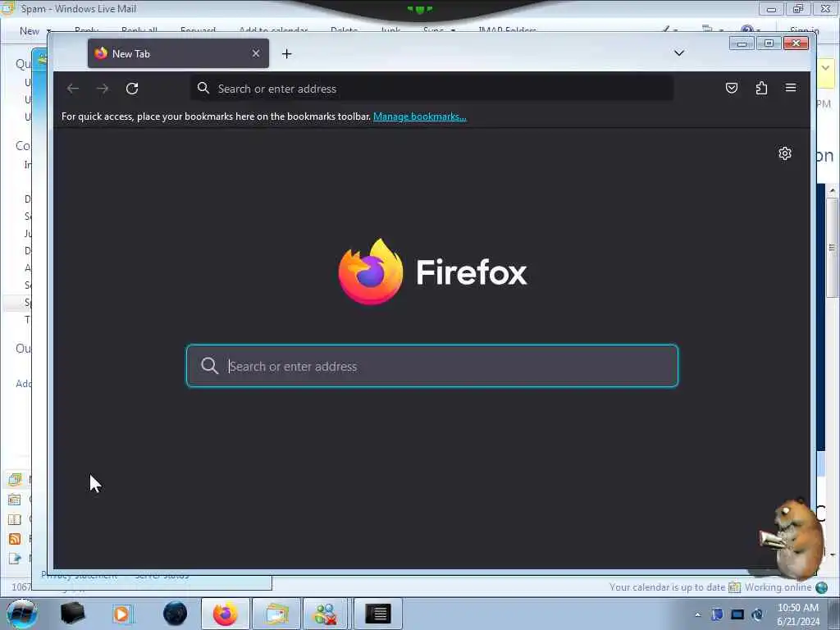
Task: Expand the List all tabs chevron
Action: tap(678, 53)
